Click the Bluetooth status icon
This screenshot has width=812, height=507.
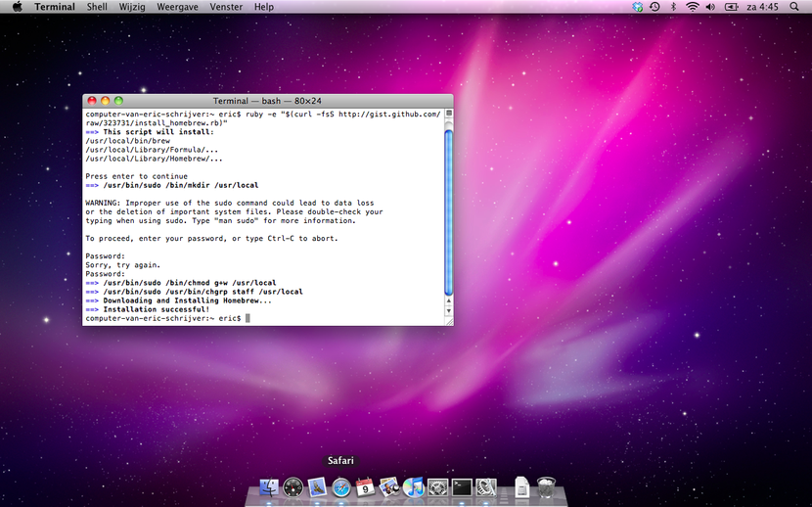pyautogui.click(x=673, y=7)
